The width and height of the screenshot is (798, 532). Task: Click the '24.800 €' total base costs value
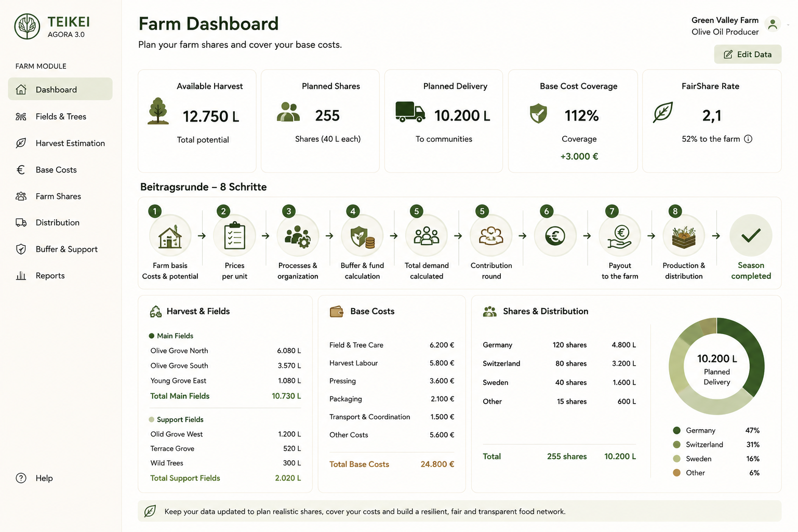pyautogui.click(x=437, y=464)
